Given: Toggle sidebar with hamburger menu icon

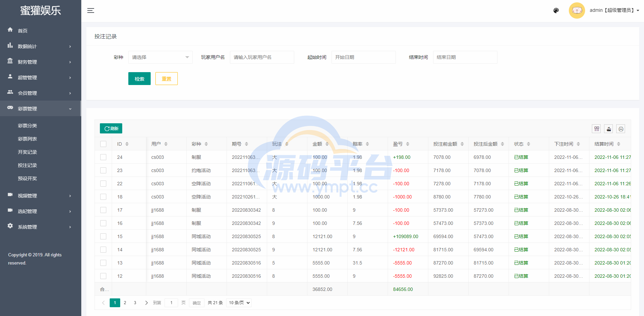Looking at the screenshot, I should [x=91, y=10].
